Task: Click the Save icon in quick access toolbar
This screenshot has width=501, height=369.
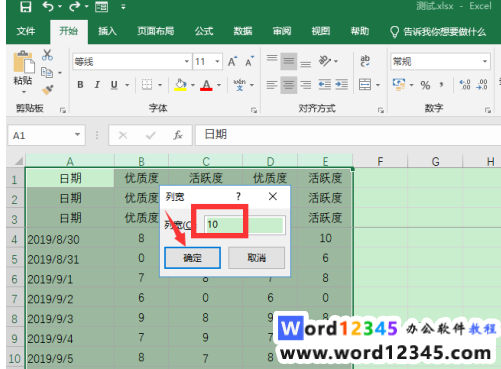Action: [x=25, y=6]
